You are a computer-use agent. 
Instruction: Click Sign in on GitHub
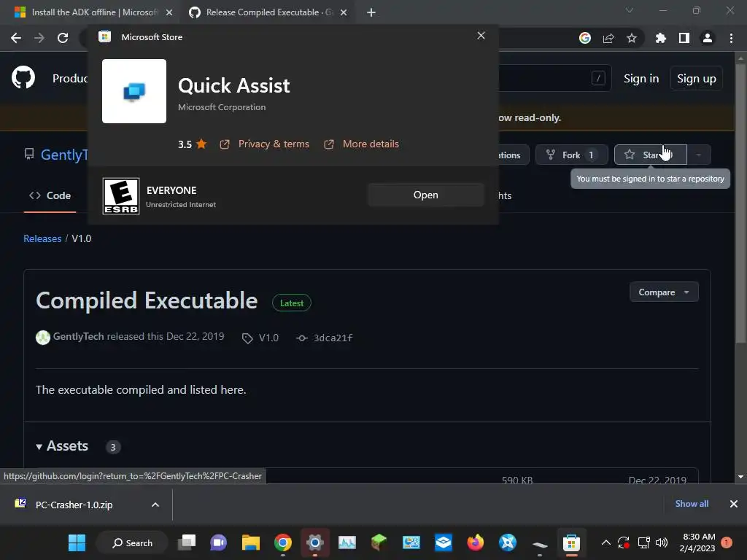[x=641, y=79]
